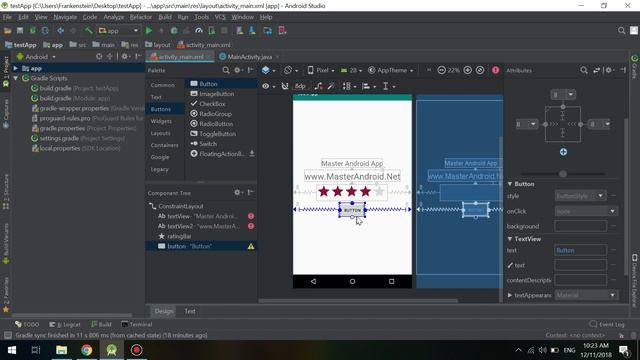Search attributes with the magnifier icon

point(584,70)
